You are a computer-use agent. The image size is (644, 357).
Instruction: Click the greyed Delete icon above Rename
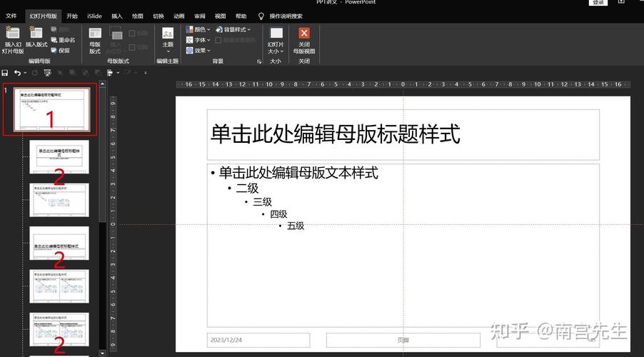54,29
